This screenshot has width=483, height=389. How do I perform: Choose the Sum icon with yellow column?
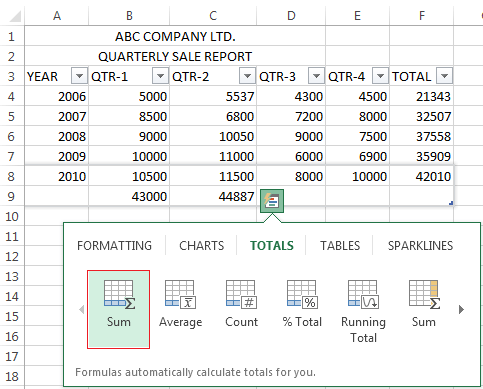[x=424, y=304]
